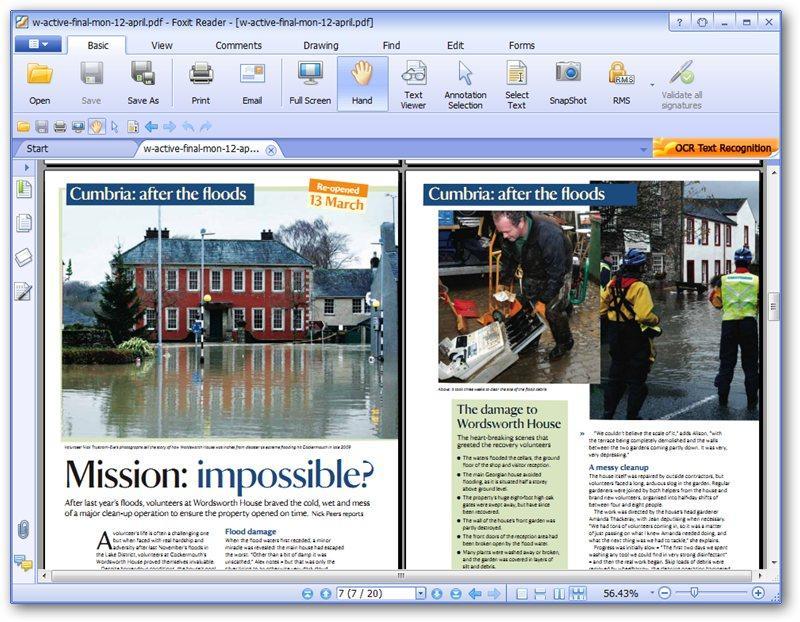Choose the Select Text tool
Viewport: 800px width, 622px height.
516,84
